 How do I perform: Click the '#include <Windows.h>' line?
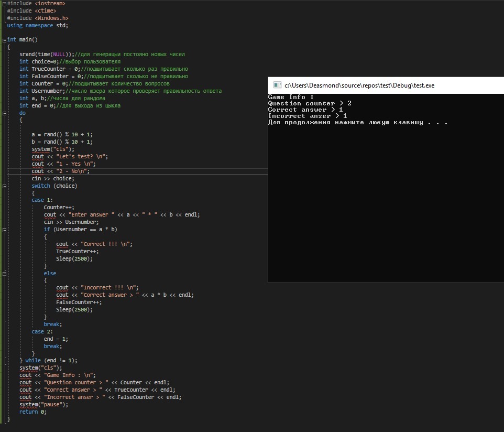[x=38, y=18]
